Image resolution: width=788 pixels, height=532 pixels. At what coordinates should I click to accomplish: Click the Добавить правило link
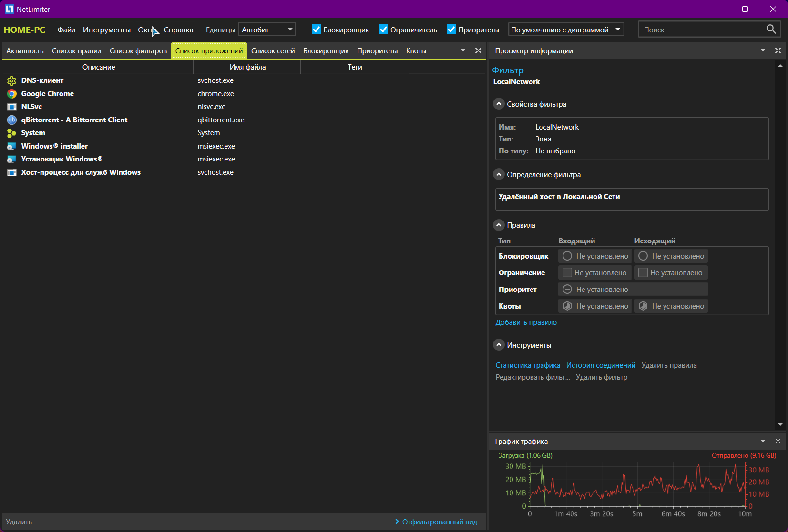[x=526, y=322]
